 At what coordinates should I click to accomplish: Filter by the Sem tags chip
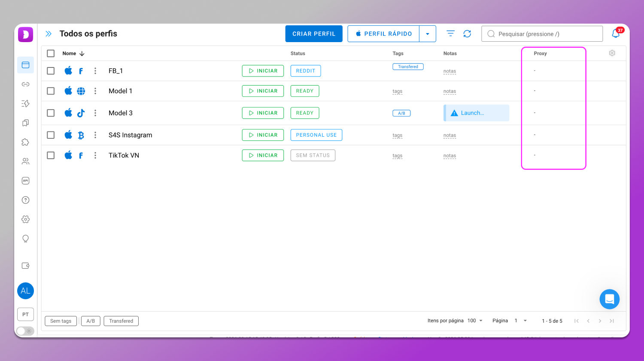click(61, 321)
